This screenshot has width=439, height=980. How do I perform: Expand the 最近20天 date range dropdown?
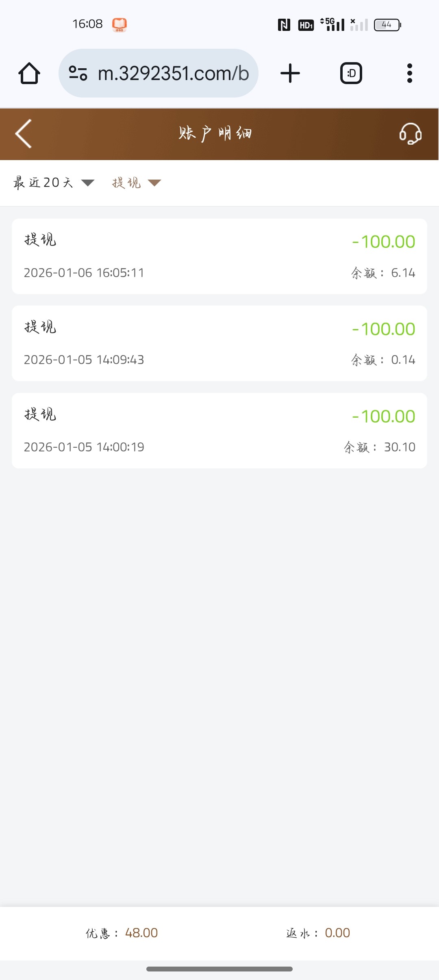coord(43,183)
